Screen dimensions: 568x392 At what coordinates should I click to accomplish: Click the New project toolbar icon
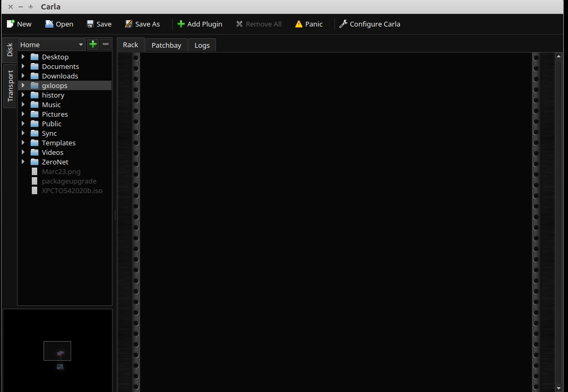(11, 24)
